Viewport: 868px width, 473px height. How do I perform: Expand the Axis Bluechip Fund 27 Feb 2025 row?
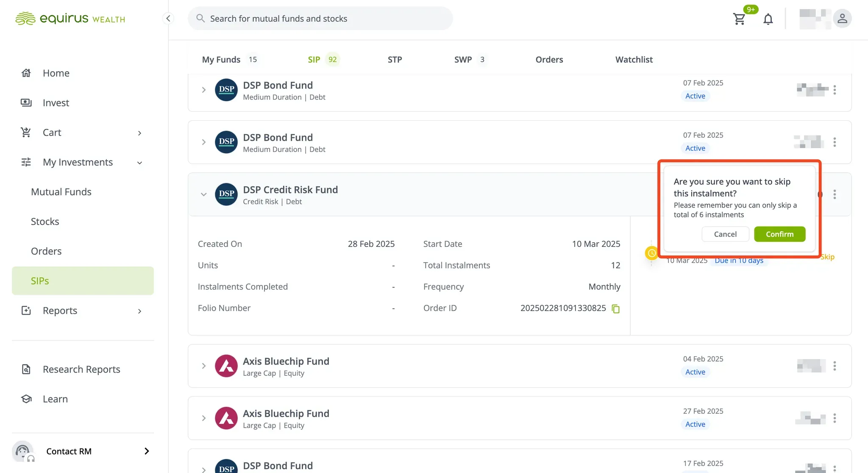click(x=204, y=418)
